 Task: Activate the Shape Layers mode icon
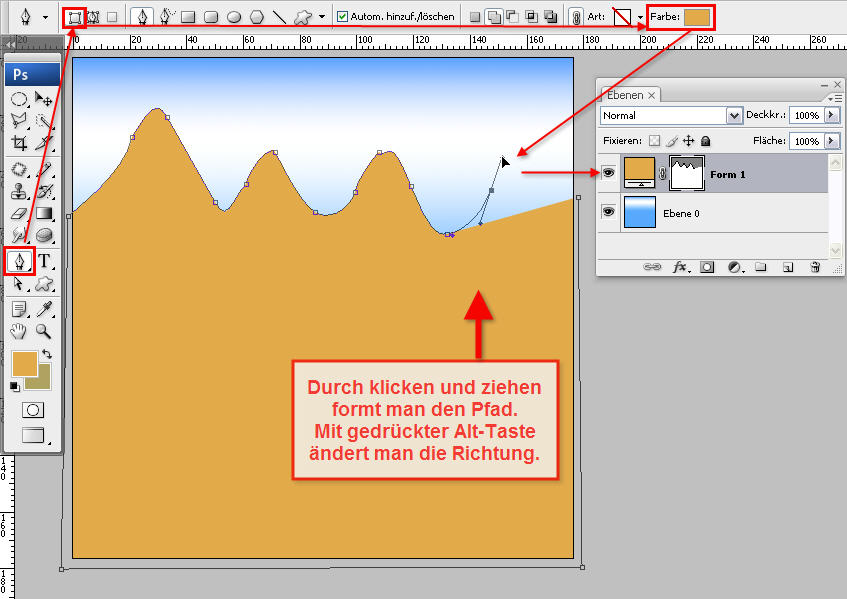click(x=73, y=16)
